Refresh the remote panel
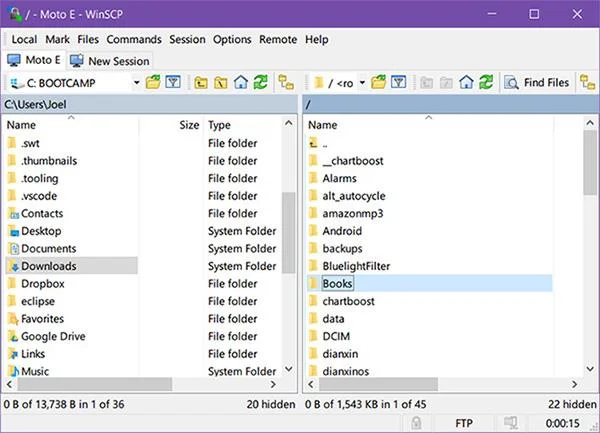The image size is (600, 433). pyautogui.click(x=486, y=82)
